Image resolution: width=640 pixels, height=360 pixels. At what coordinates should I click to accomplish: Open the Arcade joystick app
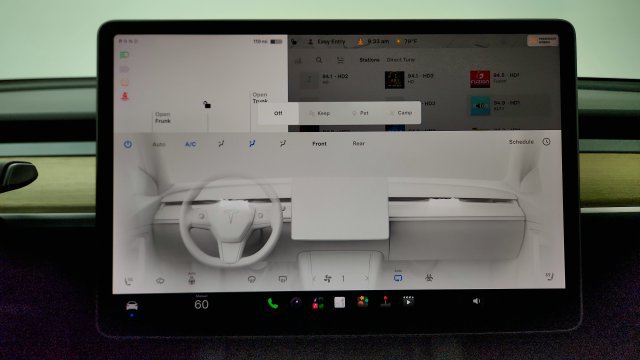(385, 301)
